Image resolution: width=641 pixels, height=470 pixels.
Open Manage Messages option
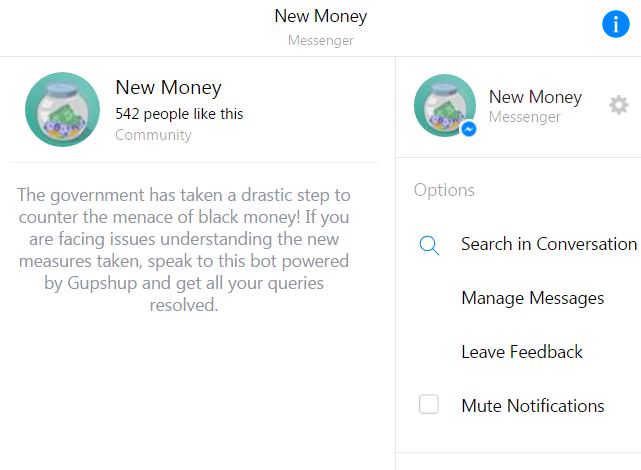tap(532, 298)
